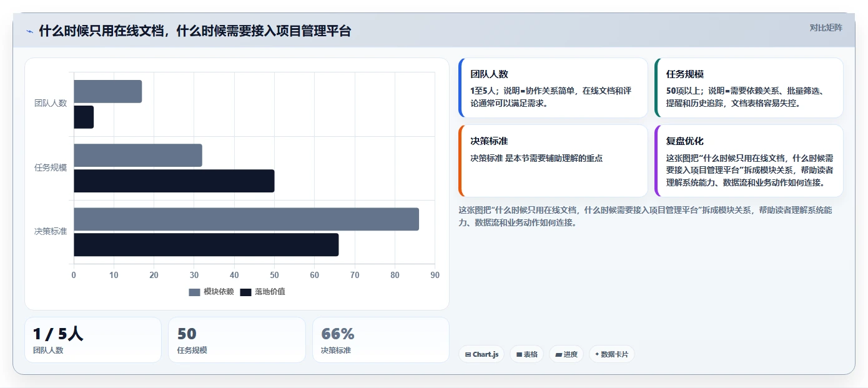Click the 团队人数 y-axis label on chart
This screenshot has width=868, height=388.
[x=51, y=103]
